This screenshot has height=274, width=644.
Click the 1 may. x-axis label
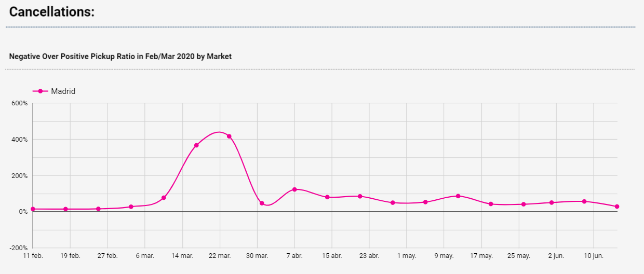[x=407, y=256]
